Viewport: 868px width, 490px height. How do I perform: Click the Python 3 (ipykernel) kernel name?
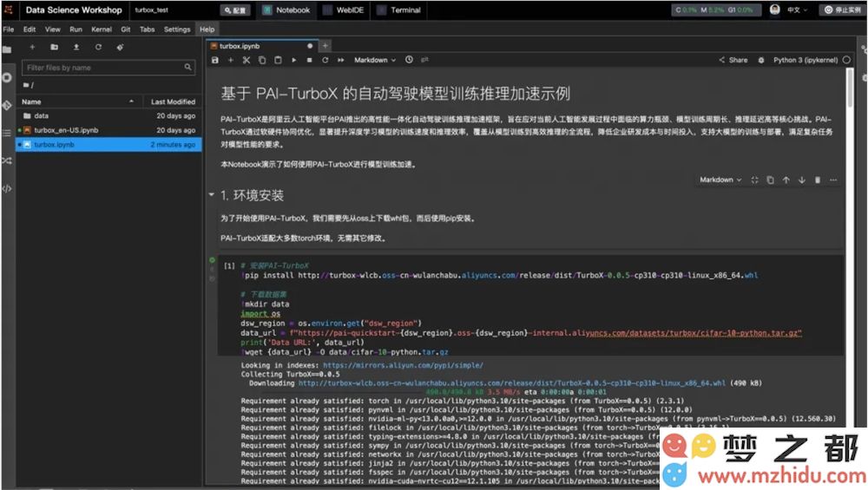tap(806, 60)
